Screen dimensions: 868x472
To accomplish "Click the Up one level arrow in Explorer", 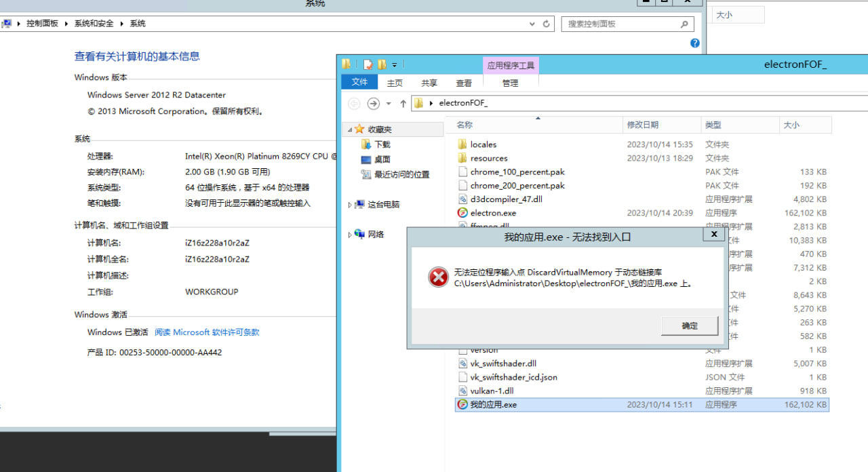I will (403, 103).
